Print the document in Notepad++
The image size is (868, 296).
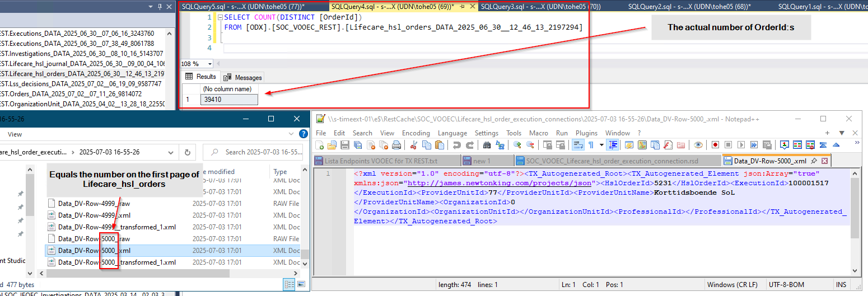(396, 145)
